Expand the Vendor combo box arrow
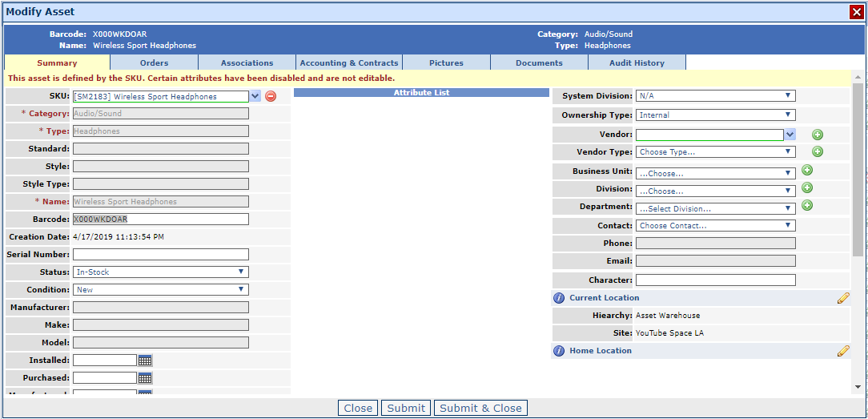Screen dimensions: 868x419 [790, 135]
